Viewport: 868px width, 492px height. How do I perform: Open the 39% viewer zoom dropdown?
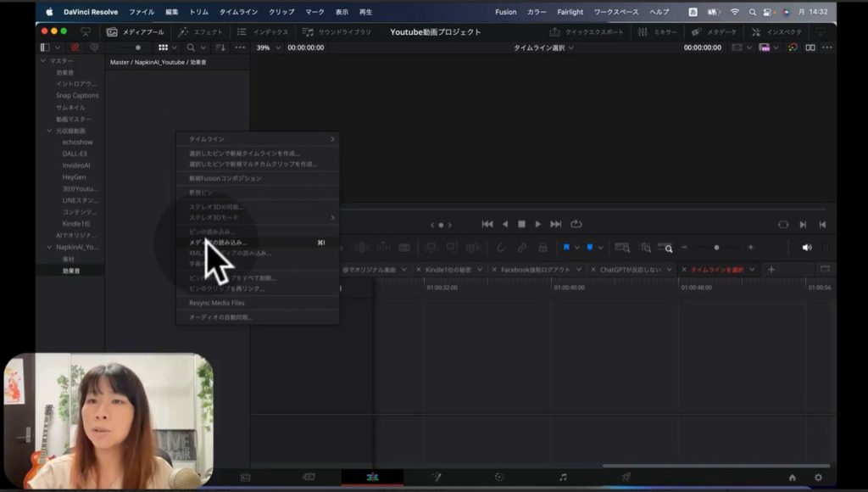pos(269,48)
